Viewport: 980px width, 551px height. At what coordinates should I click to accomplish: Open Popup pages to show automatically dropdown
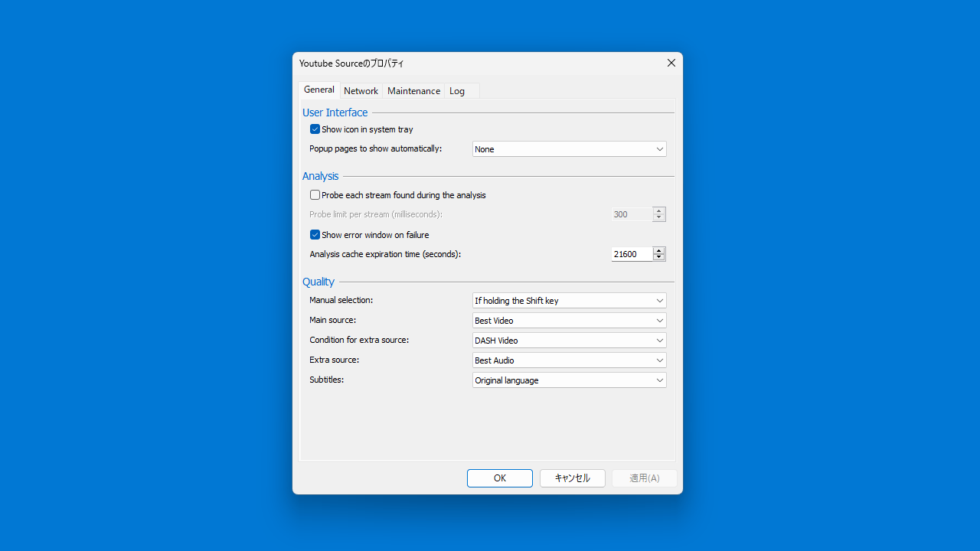pos(569,149)
